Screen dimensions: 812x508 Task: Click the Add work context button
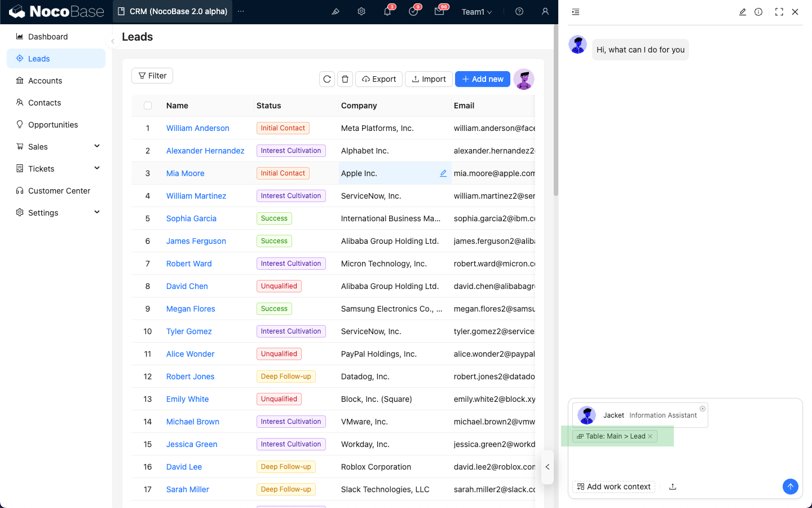tap(614, 487)
